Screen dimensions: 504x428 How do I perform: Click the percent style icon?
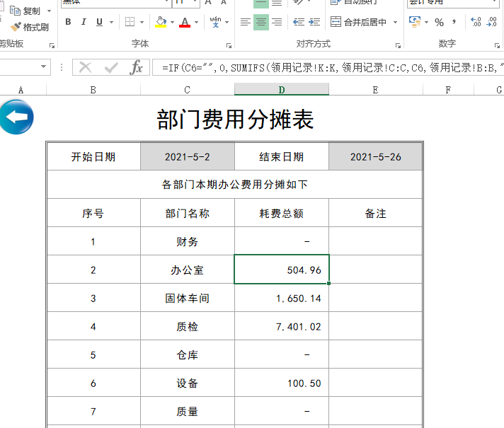439,22
